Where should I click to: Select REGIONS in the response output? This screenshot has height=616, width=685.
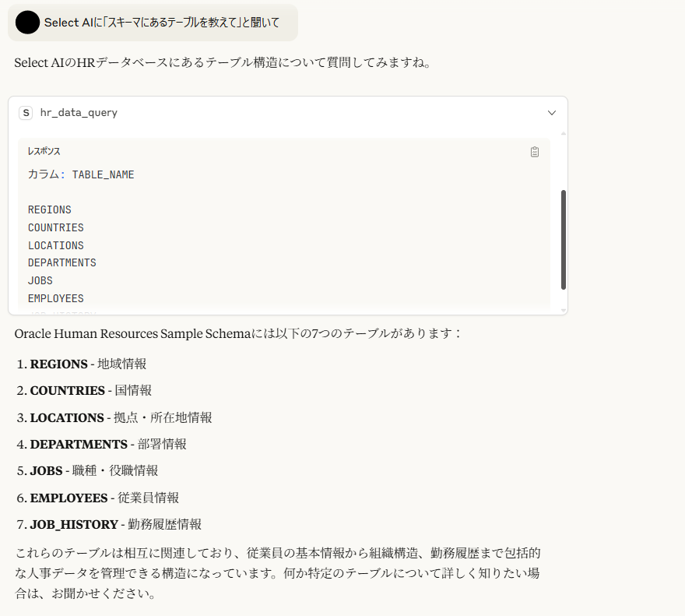click(x=49, y=209)
